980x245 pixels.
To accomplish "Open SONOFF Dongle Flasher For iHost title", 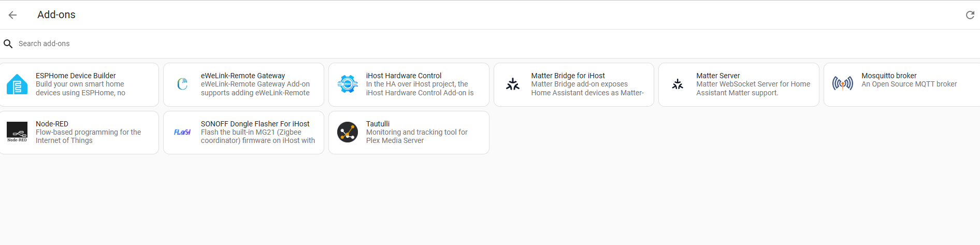I will click(255, 124).
